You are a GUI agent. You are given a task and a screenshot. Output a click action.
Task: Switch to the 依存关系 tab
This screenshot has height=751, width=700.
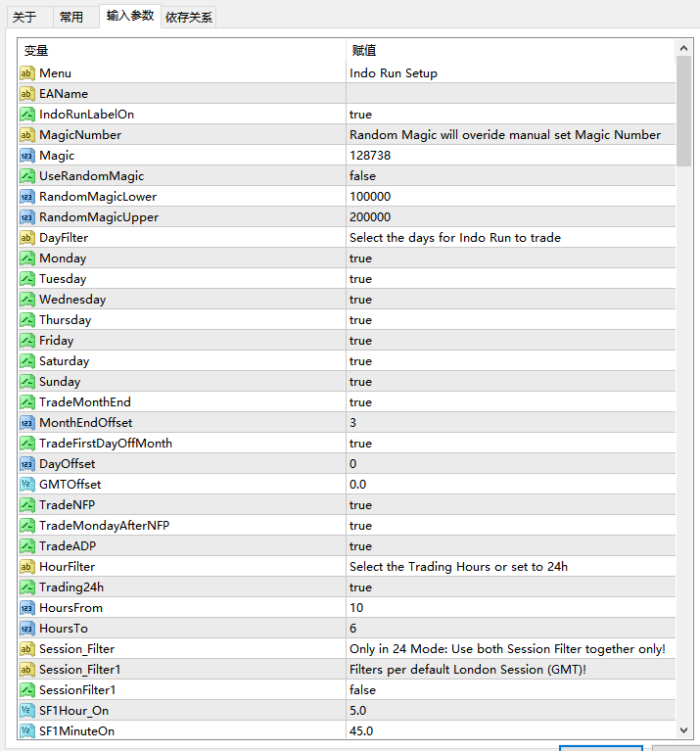(x=189, y=17)
